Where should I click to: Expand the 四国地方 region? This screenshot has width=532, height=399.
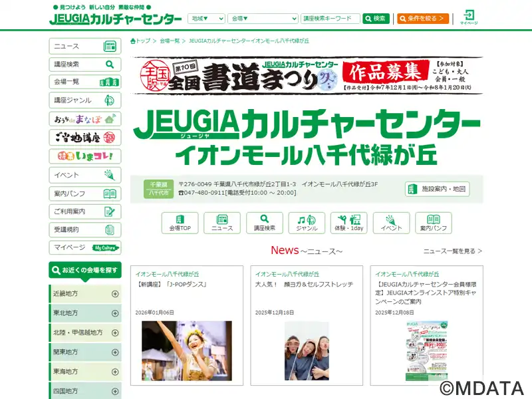point(85,391)
